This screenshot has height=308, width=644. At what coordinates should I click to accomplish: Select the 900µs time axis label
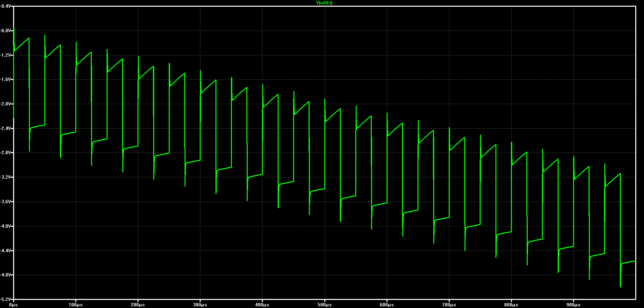coord(573,305)
